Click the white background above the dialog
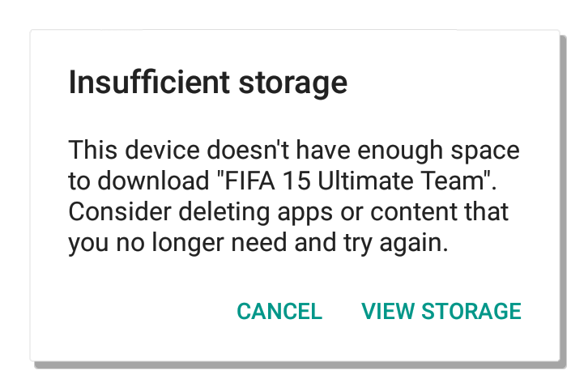Viewport: 588px width, 383px height. click(x=294, y=15)
